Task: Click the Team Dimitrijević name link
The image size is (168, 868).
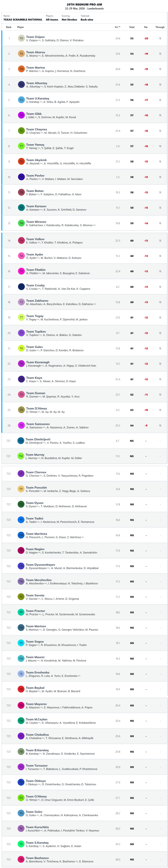Action: coord(38,439)
